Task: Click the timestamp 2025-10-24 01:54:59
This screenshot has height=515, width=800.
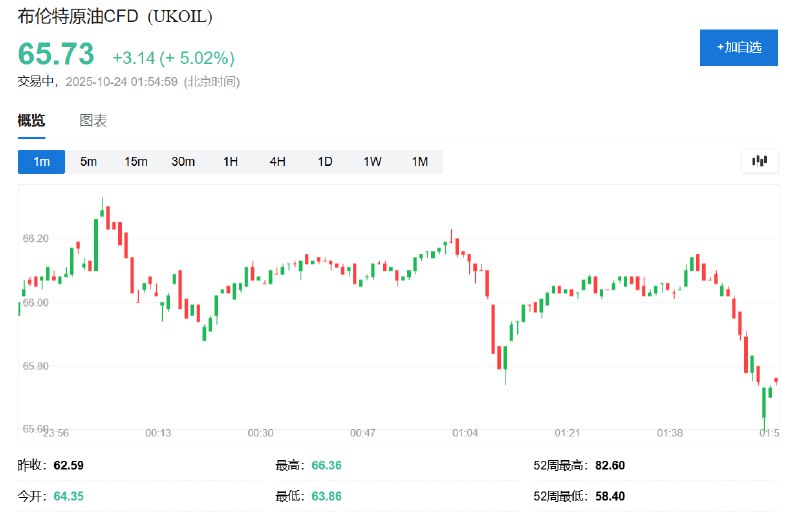Action: tap(121, 82)
